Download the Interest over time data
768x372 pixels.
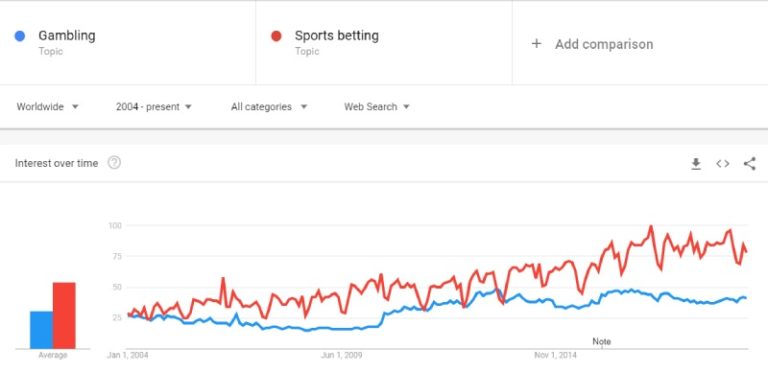(696, 164)
